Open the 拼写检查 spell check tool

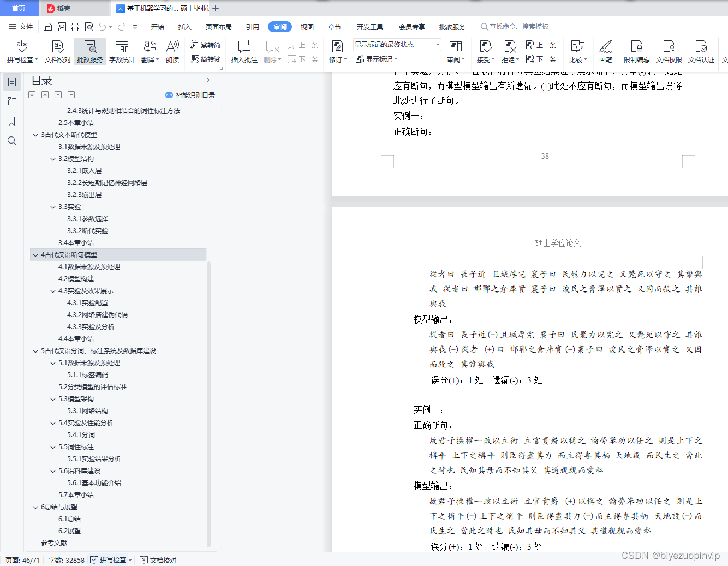tap(22, 52)
